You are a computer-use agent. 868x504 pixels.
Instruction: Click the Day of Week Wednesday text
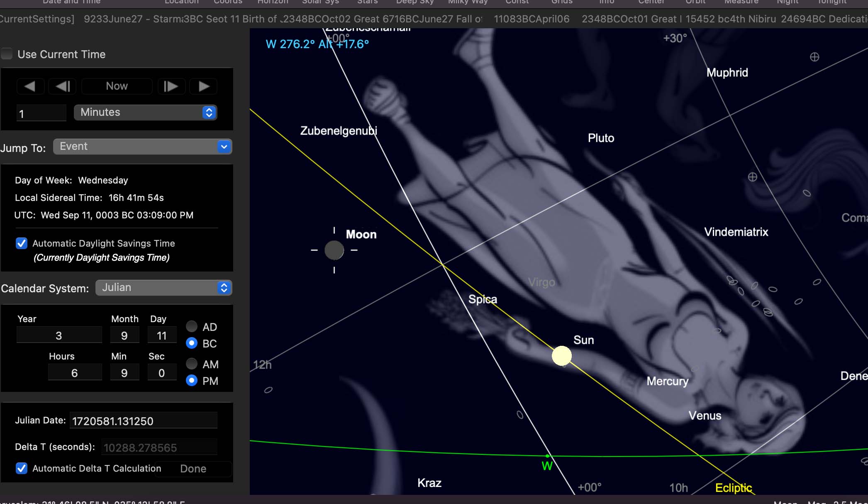71,180
